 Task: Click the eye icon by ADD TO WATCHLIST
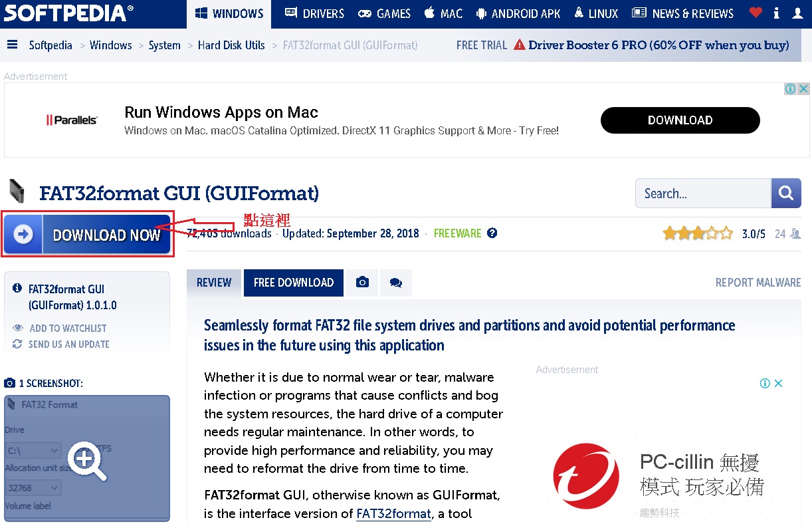coord(18,328)
